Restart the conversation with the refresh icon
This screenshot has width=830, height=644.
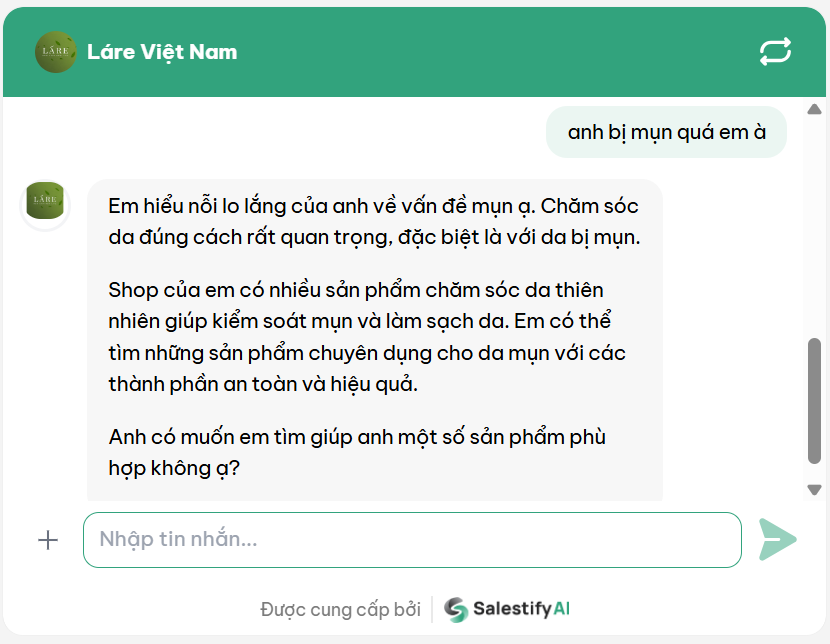775,52
